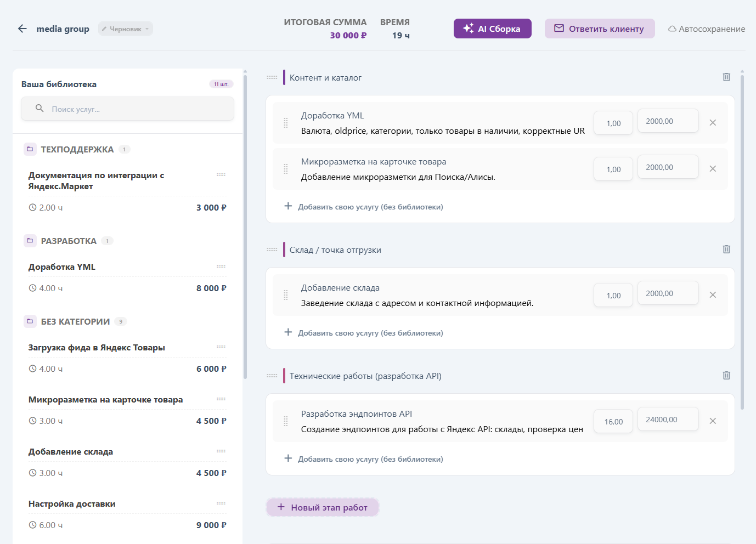Click the 11 шт. library count badge
The image size is (756, 544).
221,84
